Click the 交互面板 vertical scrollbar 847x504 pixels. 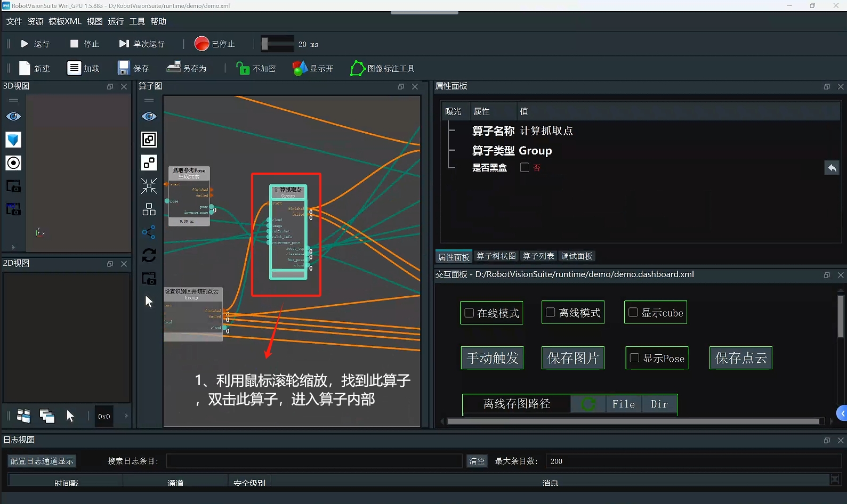(841, 317)
